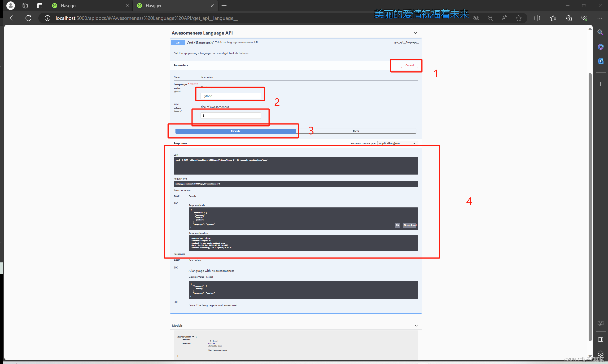
Task: Select the Details tab in server response
Action: 192,196
